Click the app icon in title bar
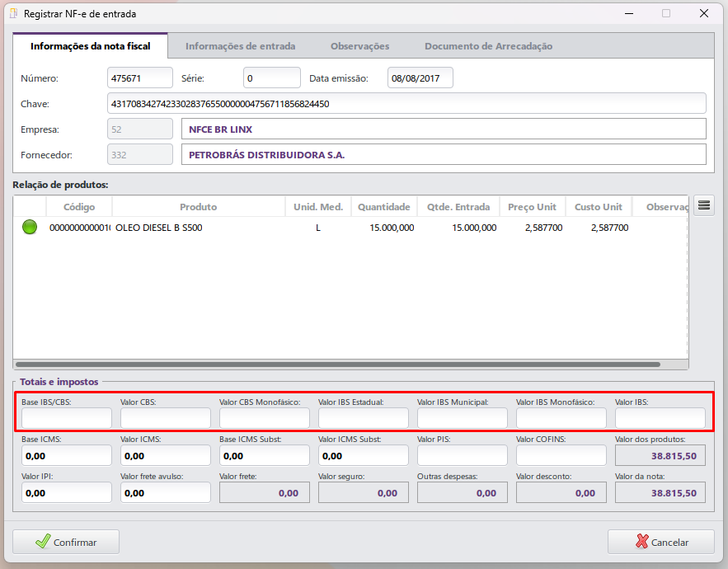Image resolution: width=728 pixels, height=569 pixels. coord(13,14)
